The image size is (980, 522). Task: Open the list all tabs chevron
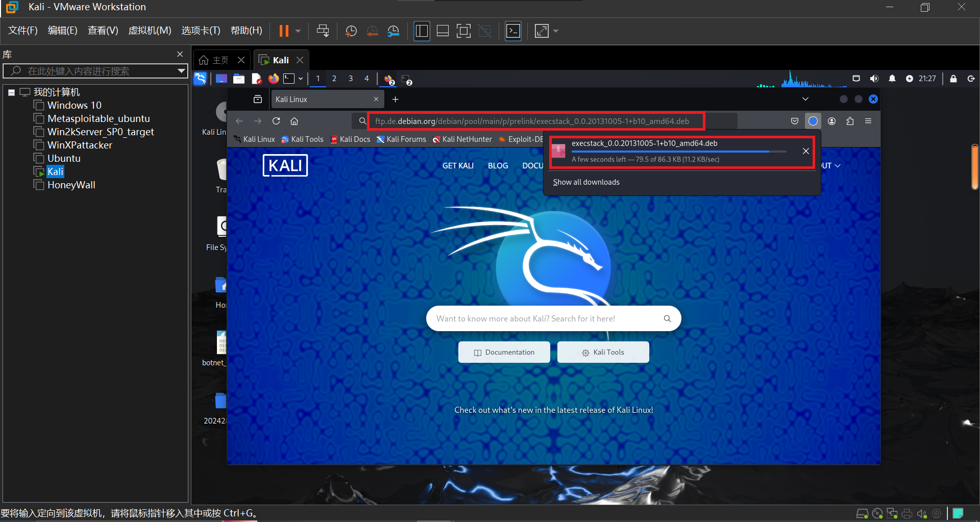[805, 99]
